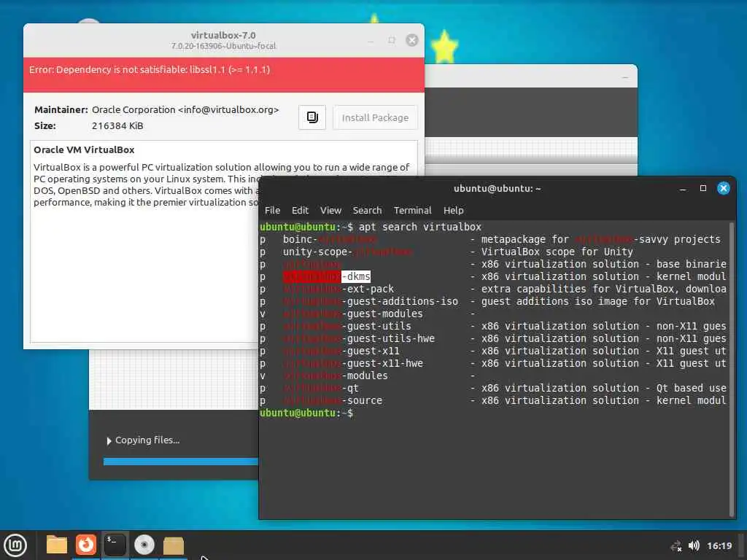Image resolution: width=747 pixels, height=560 pixels.
Task: Click the -guest-x11-hwe package line
Action: coord(494,363)
